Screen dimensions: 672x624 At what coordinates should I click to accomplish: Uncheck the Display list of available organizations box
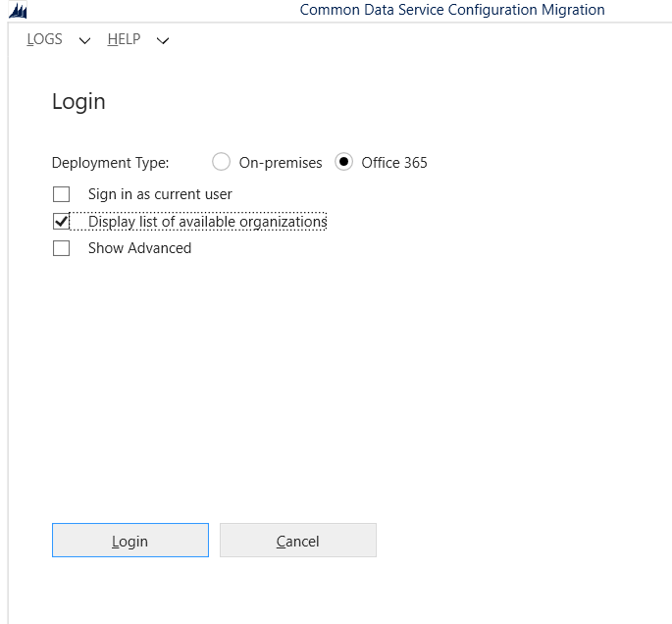pos(62,222)
